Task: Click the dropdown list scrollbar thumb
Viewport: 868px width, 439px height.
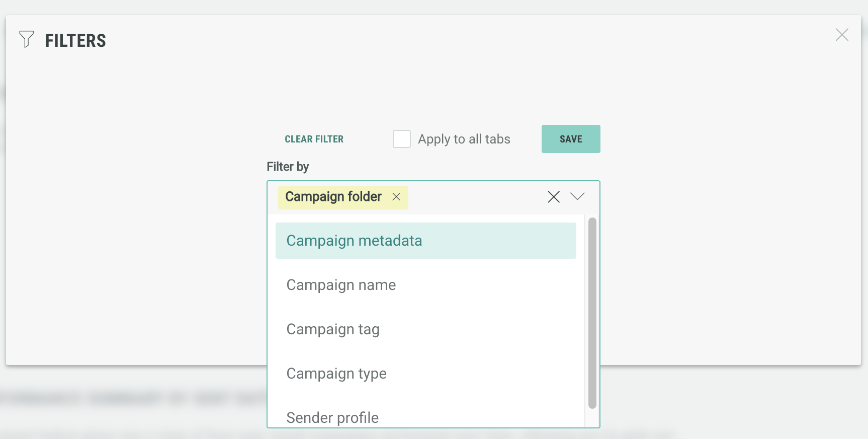Action: tap(592, 312)
